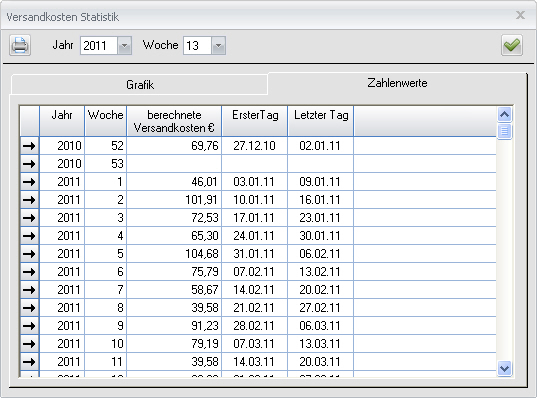Select row arrow for 2011 week 4
The image size is (537, 398).
[x=29, y=236]
